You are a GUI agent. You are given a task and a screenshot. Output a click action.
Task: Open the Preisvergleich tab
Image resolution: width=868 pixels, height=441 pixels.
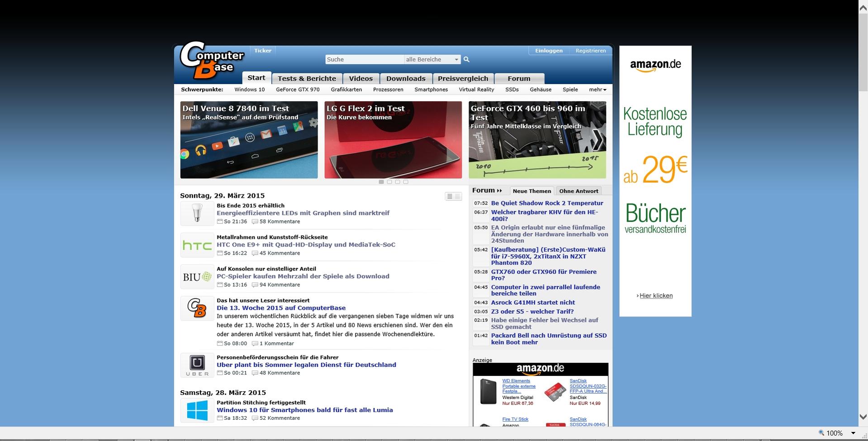point(463,78)
